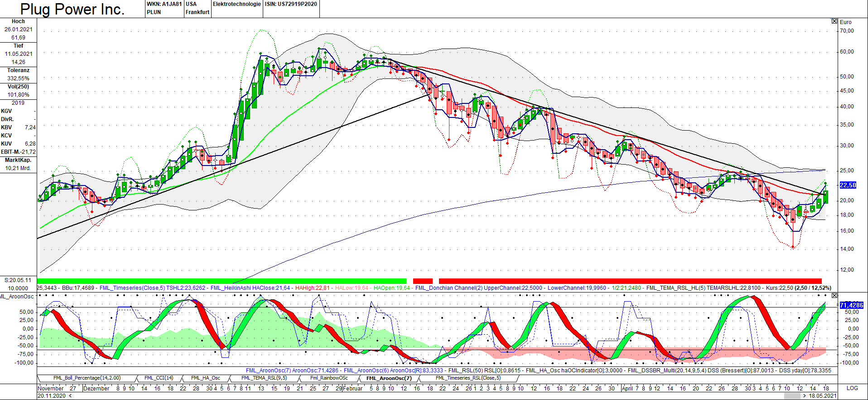Click the Vol(250) value 101,80%
The width and height of the screenshot is (868, 400).
coord(19,95)
